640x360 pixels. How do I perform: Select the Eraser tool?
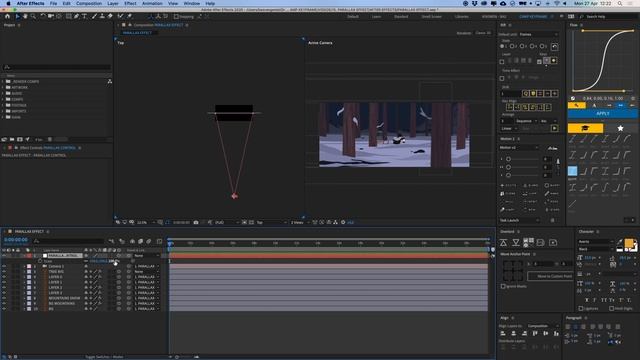pyautogui.click(x=110, y=16)
